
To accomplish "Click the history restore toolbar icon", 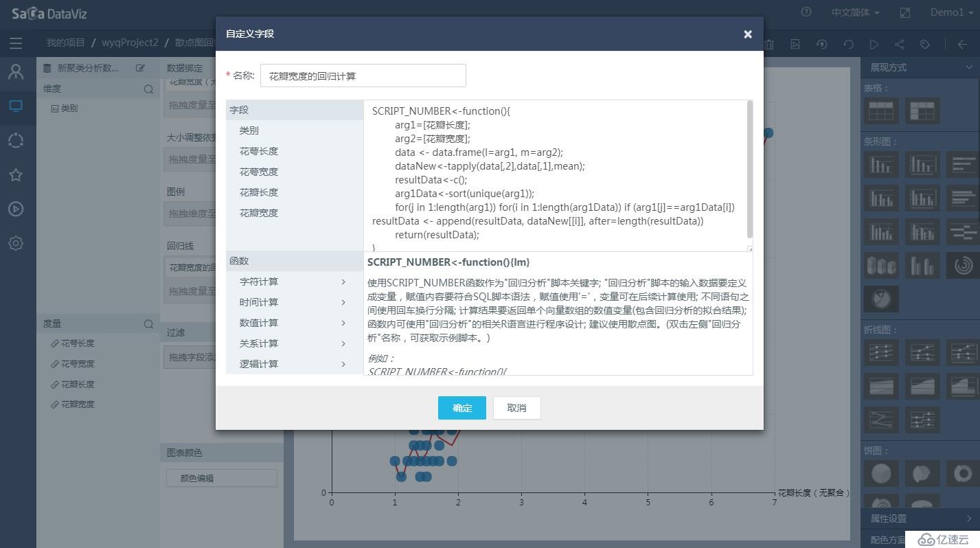I will point(822,44).
